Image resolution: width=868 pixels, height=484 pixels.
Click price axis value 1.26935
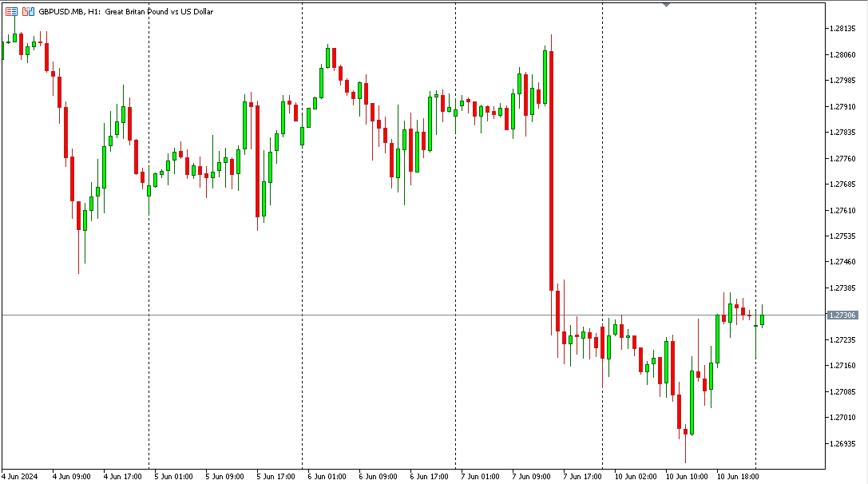pyautogui.click(x=842, y=443)
